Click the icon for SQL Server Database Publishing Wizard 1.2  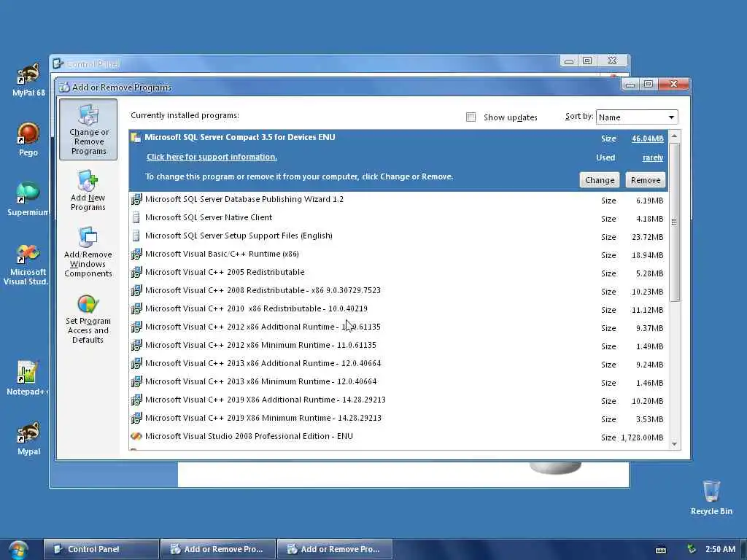click(136, 200)
